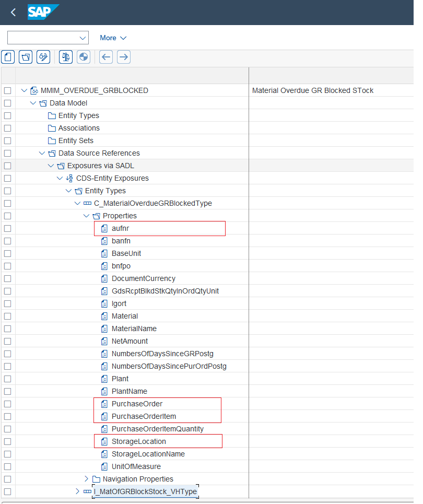The height and width of the screenshot is (504, 423).
Task: Click the open project folder icon
Action: point(26,57)
